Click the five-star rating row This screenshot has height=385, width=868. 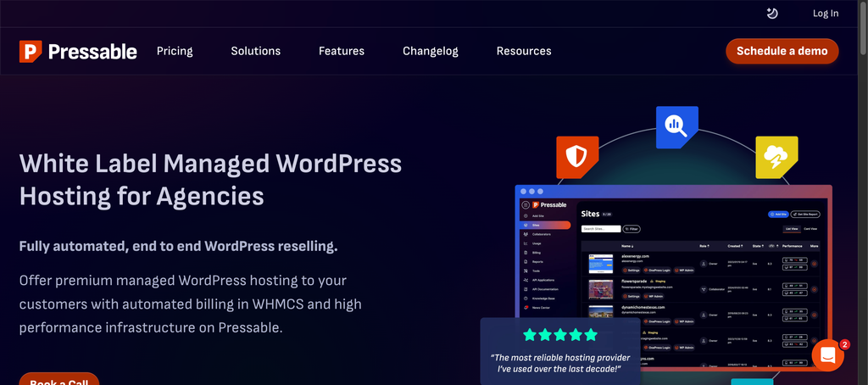click(x=560, y=335)
